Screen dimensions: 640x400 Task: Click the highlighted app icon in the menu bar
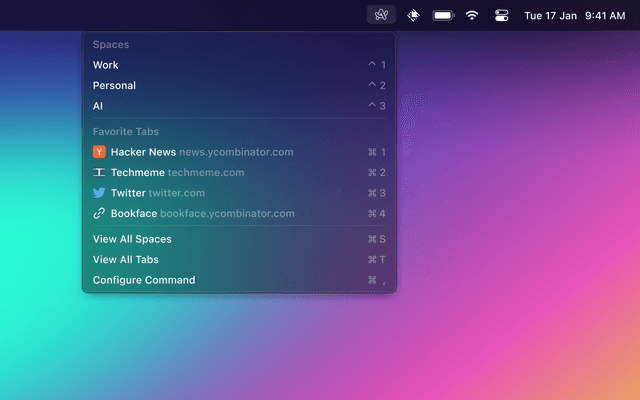[x=381, y=15]
